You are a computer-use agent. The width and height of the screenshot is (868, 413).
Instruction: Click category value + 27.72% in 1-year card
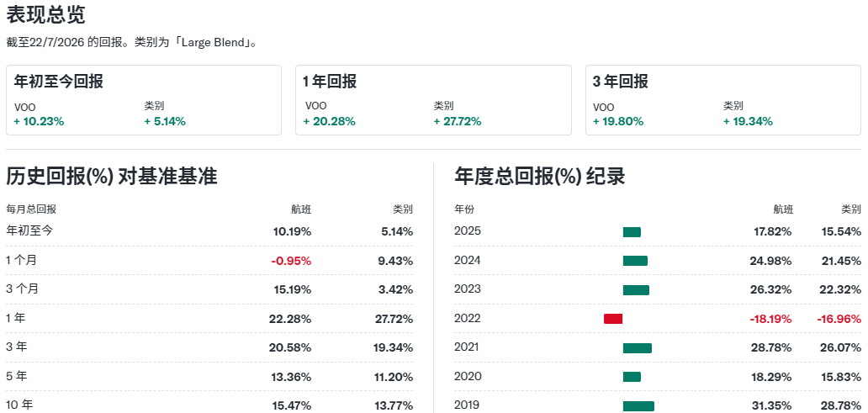pos(458,121)
